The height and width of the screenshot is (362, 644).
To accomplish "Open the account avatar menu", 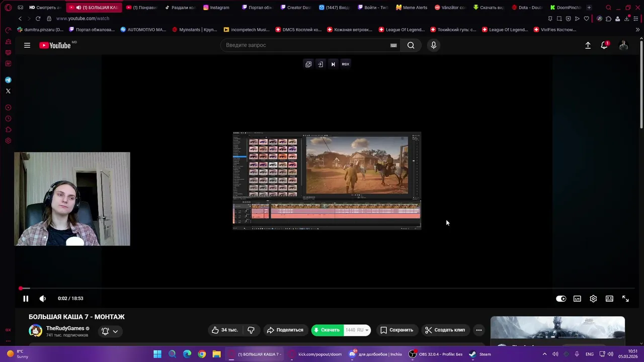I will [623, 45].
